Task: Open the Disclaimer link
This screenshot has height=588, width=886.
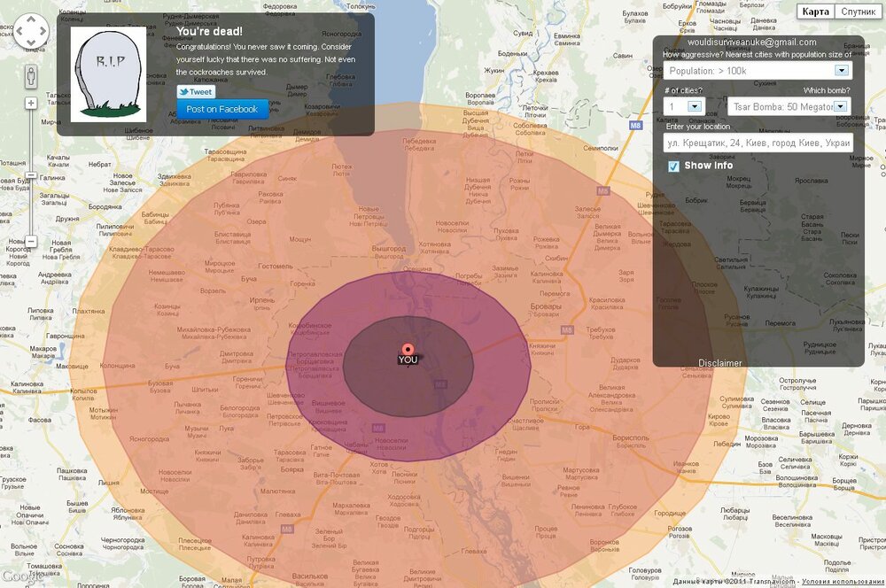Action: pos(719,362)
